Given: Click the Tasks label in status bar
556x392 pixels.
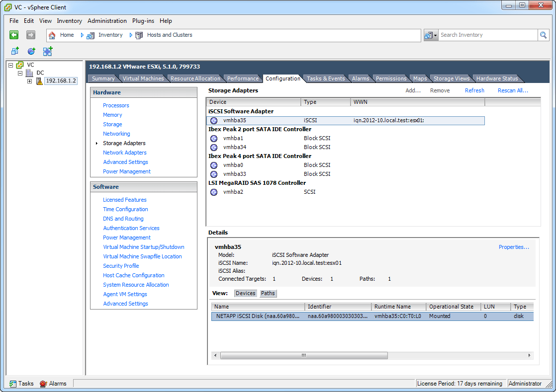Looking at the screenshot, I should click(26, 384).
